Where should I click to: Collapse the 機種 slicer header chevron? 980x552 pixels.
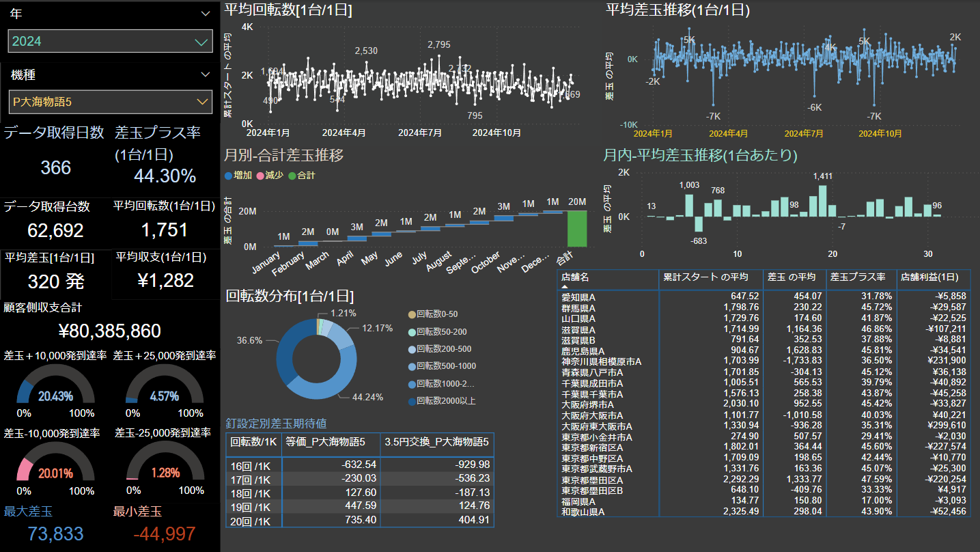(206, 74)
